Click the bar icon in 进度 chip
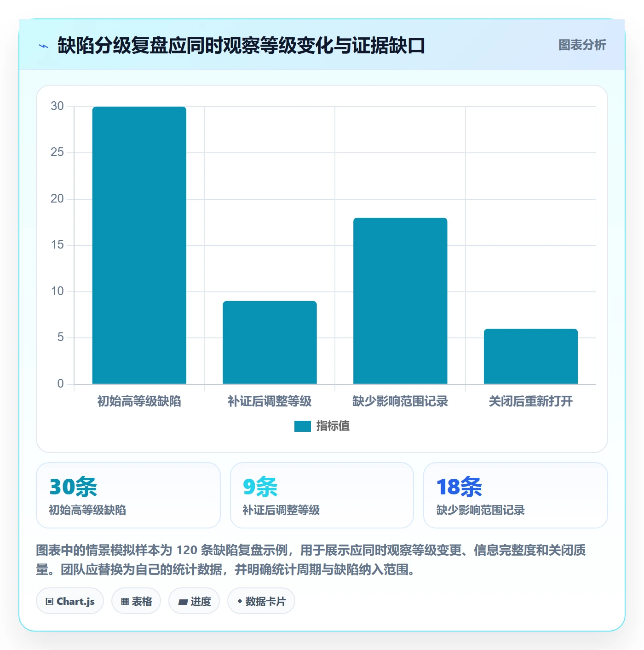 tap(183, 602)
